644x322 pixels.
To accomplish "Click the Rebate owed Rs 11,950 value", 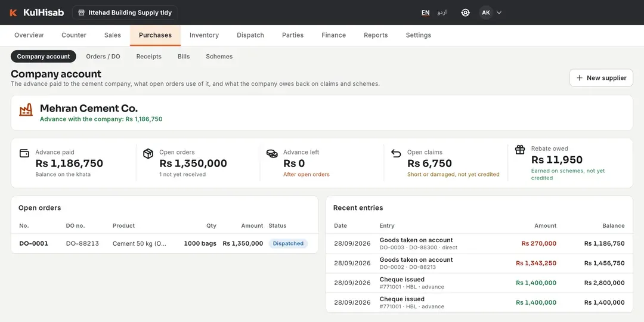I will point(557,160).
